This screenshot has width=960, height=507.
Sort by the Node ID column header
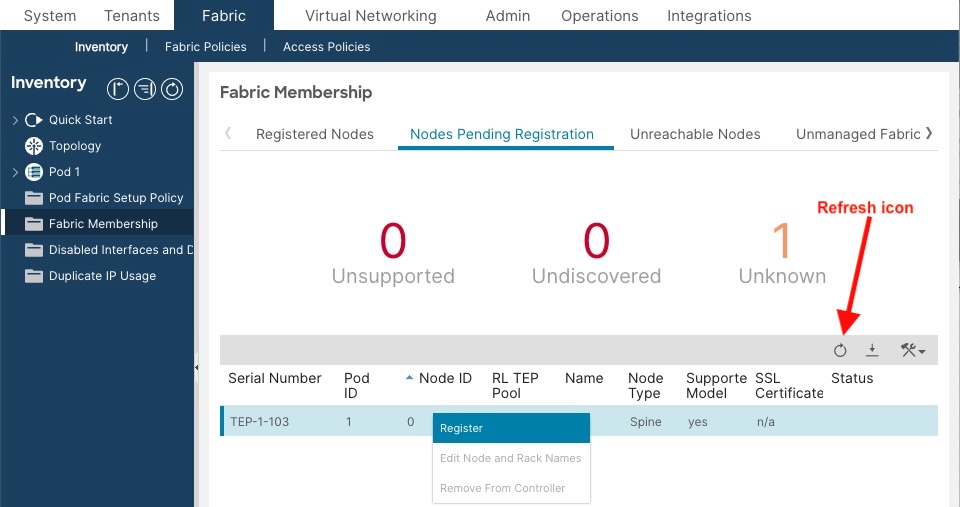pyautogui.click(x=445, y=378)
